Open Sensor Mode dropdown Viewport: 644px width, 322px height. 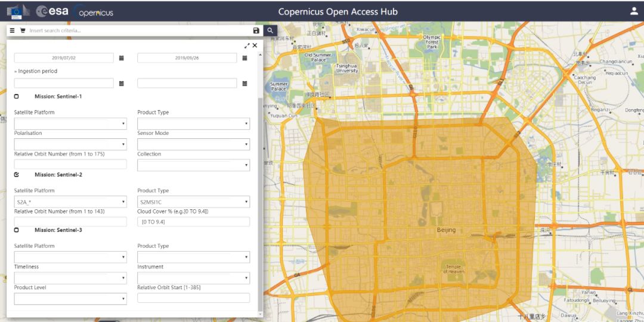(193, 144)
